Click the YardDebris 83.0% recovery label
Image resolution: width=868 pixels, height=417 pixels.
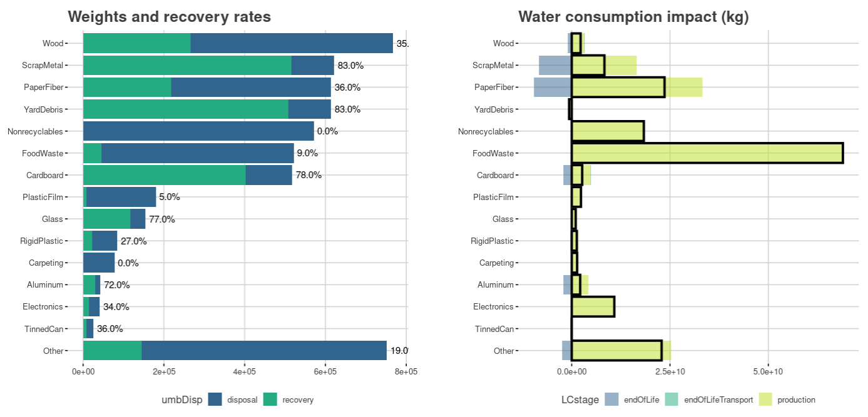(x=347, y=109)
